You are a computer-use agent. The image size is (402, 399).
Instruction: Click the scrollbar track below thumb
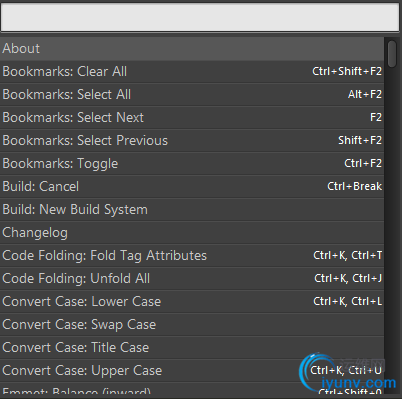pos(392,230)
